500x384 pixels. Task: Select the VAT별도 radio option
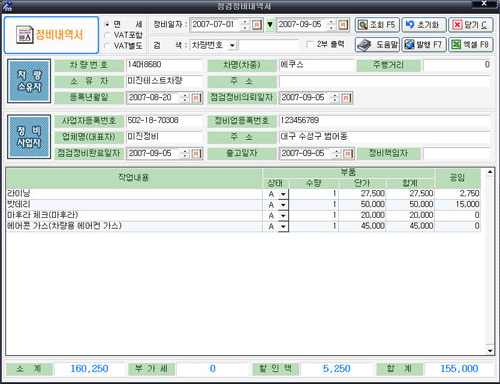(x=107, y=46)
